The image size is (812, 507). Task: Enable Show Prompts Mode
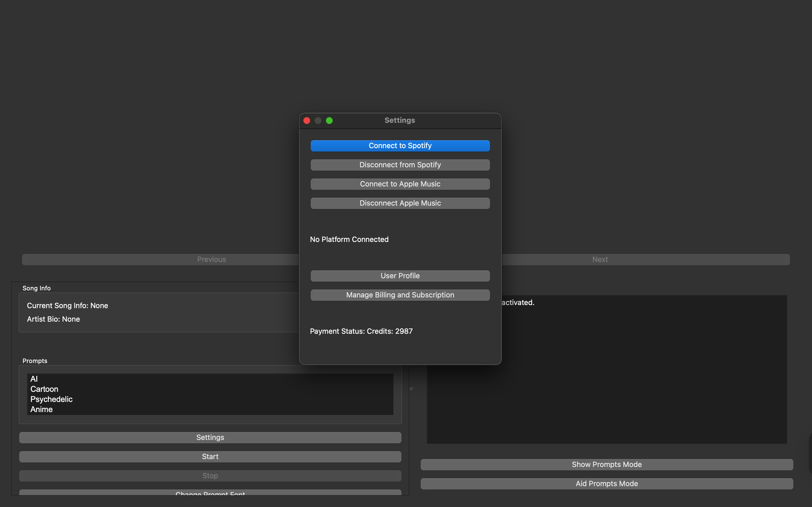tap(606, 464)
